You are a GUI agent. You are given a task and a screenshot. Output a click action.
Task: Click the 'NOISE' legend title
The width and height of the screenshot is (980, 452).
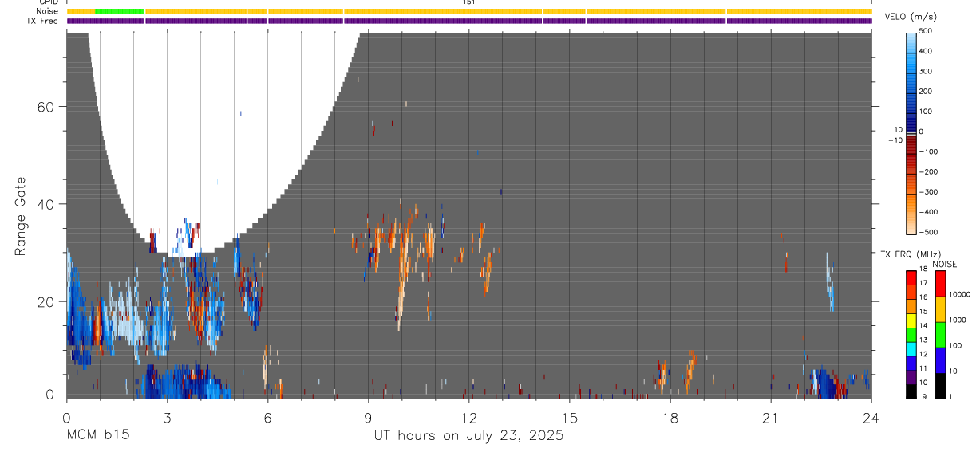[944, 264]
